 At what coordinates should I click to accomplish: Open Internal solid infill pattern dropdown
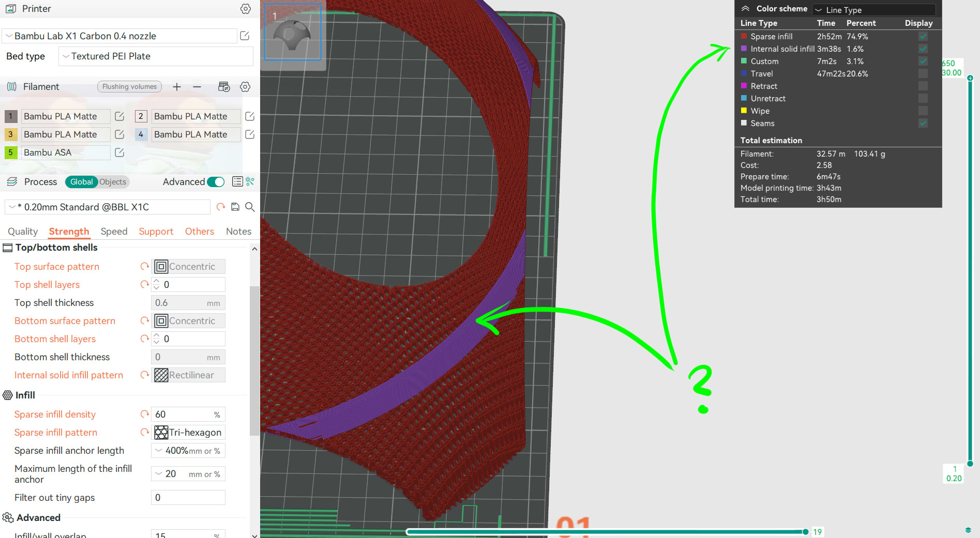188,375
